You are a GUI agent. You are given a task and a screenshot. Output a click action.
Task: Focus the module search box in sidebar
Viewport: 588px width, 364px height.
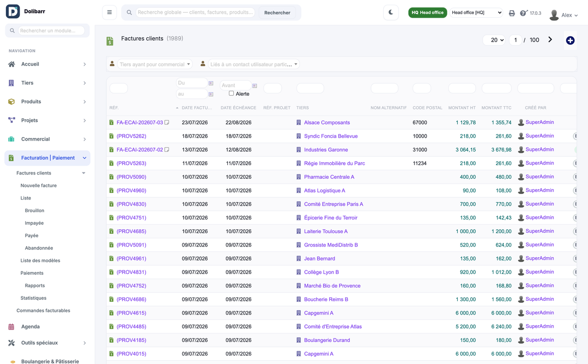point(51,30)
